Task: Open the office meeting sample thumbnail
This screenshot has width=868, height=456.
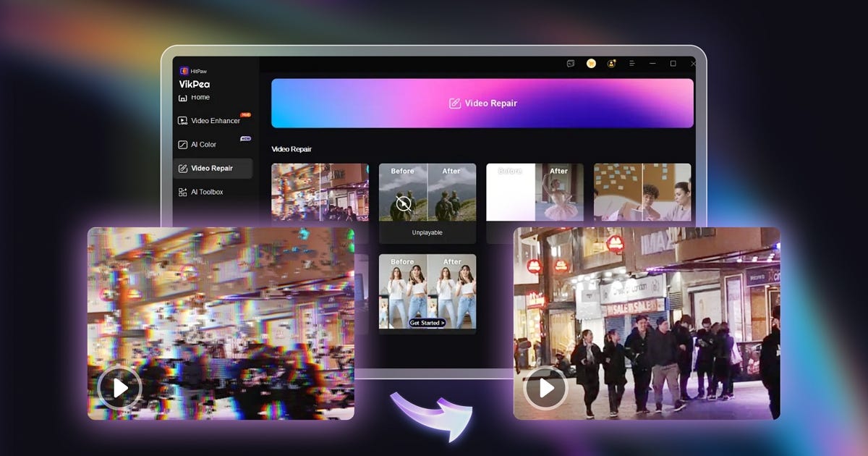Action: (x=642, y=193)
